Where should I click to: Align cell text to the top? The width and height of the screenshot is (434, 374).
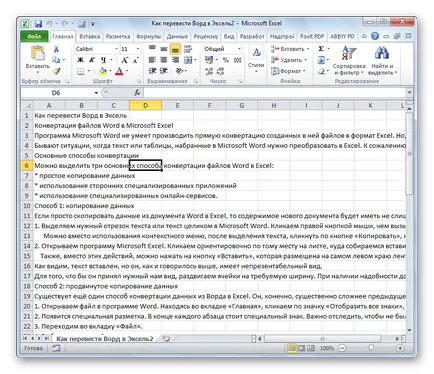[x=152, y=49]
